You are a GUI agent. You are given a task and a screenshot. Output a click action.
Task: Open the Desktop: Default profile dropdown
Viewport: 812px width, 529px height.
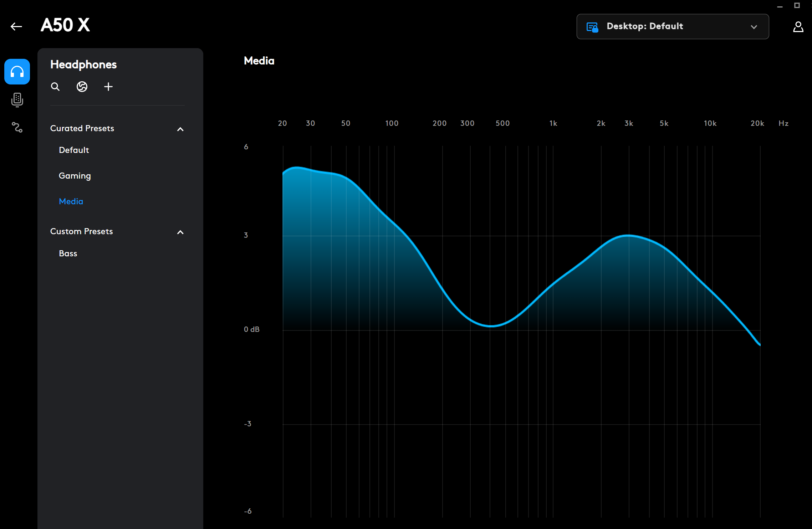[673, 27]
